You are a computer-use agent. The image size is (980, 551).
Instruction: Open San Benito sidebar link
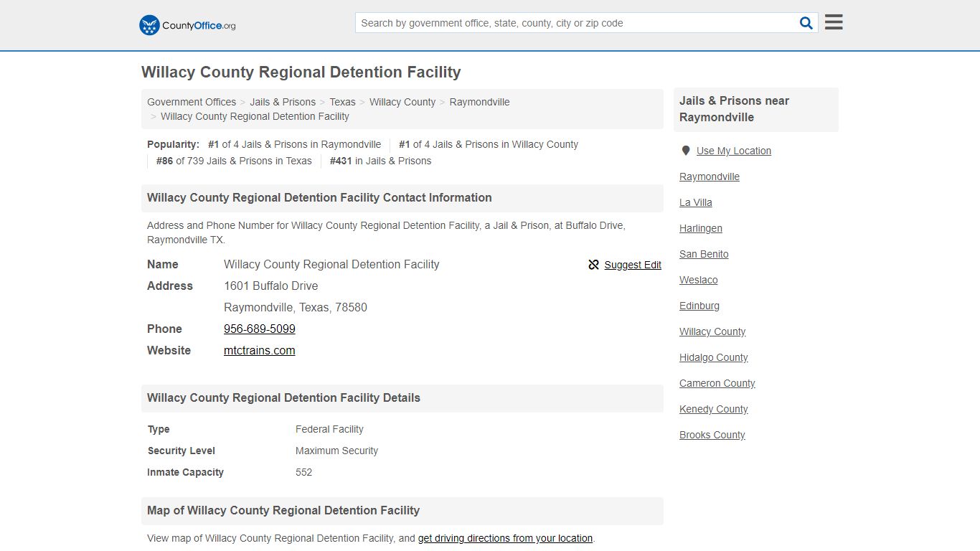[704, 254]
